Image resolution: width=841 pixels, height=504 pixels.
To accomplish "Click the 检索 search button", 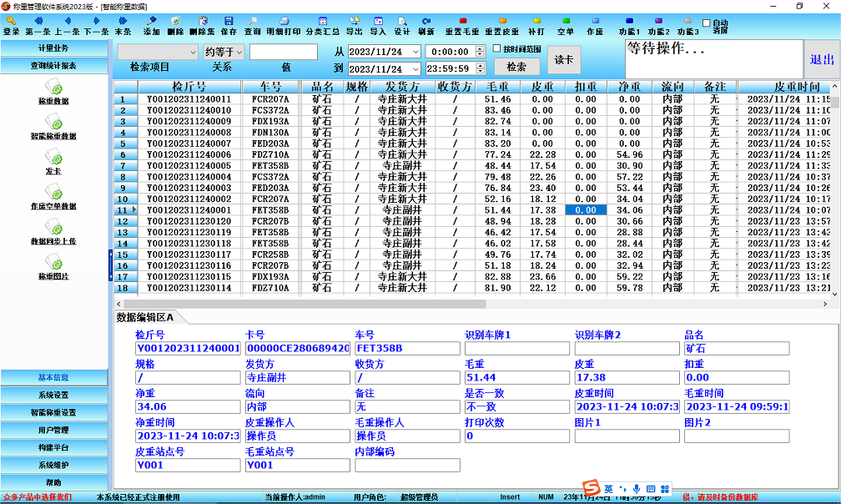I will [x=516, y=67].
